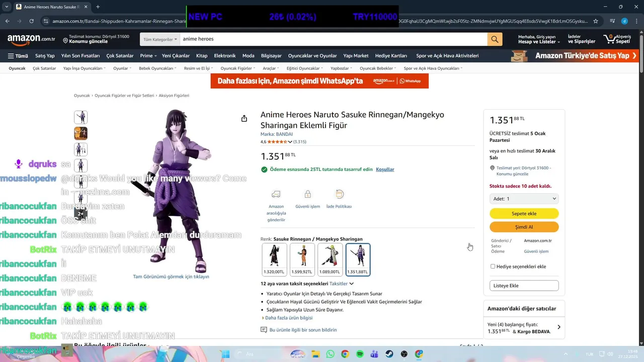Click the Amazon.com.tr logo
Image resolution: width=644 pixels, height=362 pixels.
pos(31,39)
